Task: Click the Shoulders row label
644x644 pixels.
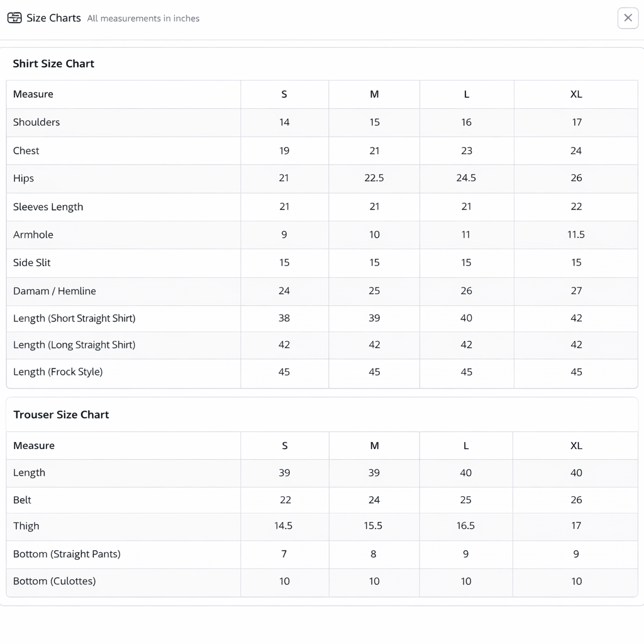Action: (x=36, y=122)
